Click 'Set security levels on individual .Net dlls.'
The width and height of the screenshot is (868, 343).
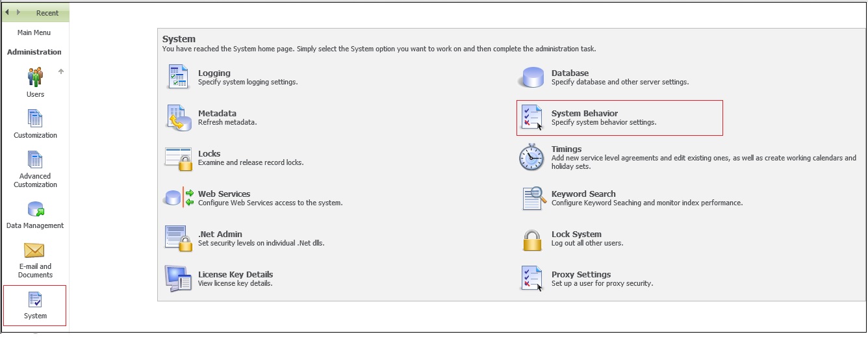pyautogui.click(x=261, y=243)
